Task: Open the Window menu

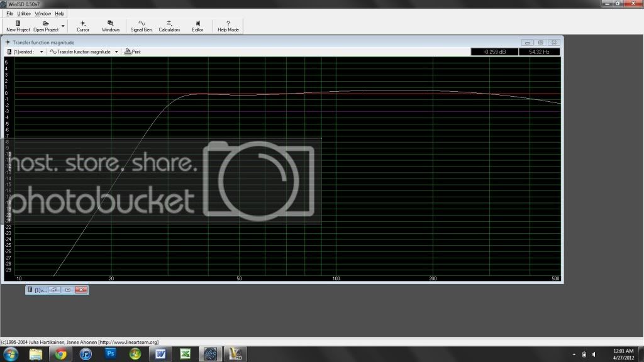Action: point(43,14)
